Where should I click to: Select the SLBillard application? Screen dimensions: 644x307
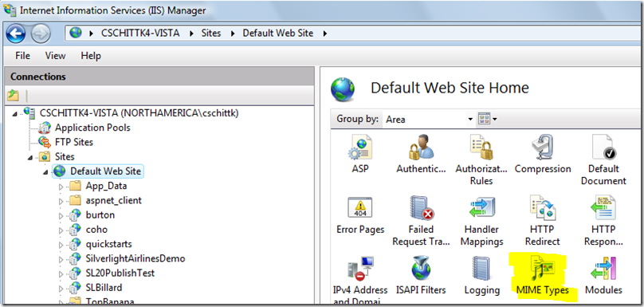click(104, 288)
